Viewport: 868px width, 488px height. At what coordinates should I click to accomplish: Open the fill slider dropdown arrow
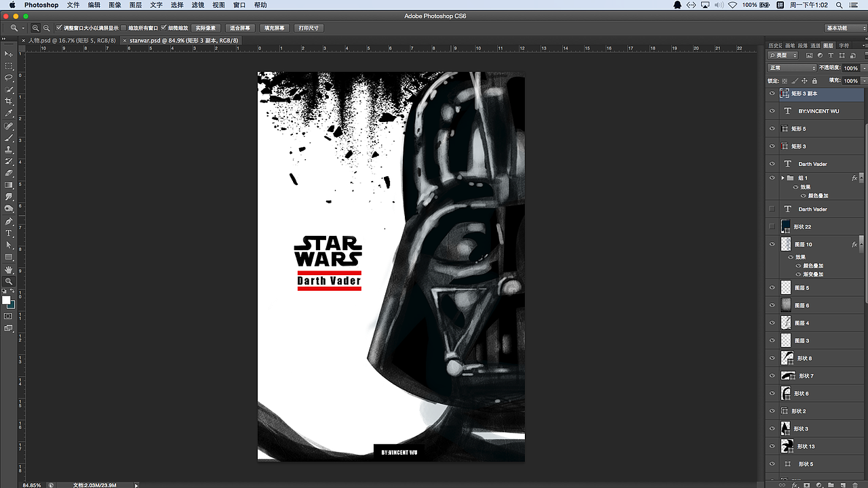[x=864, y=81]
